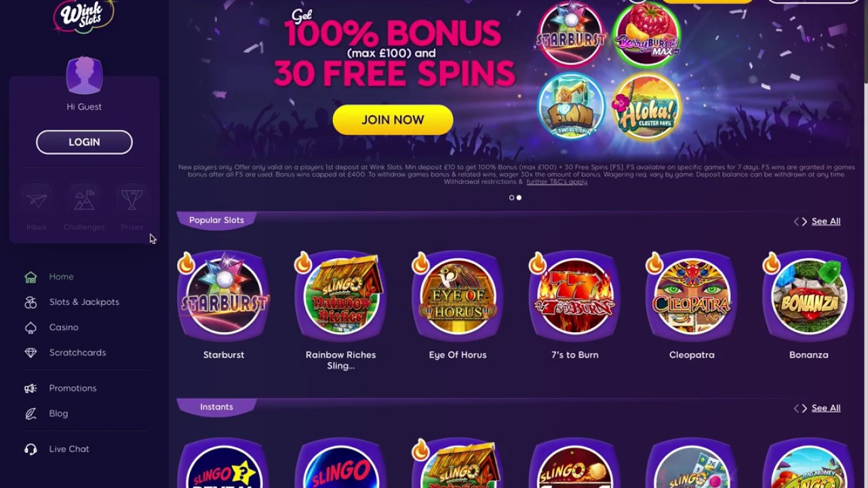This screenshot has width=868, height=488.
Task: Open the further T&C's apply link
Action: pyautogui.click(x=557, y=182)
